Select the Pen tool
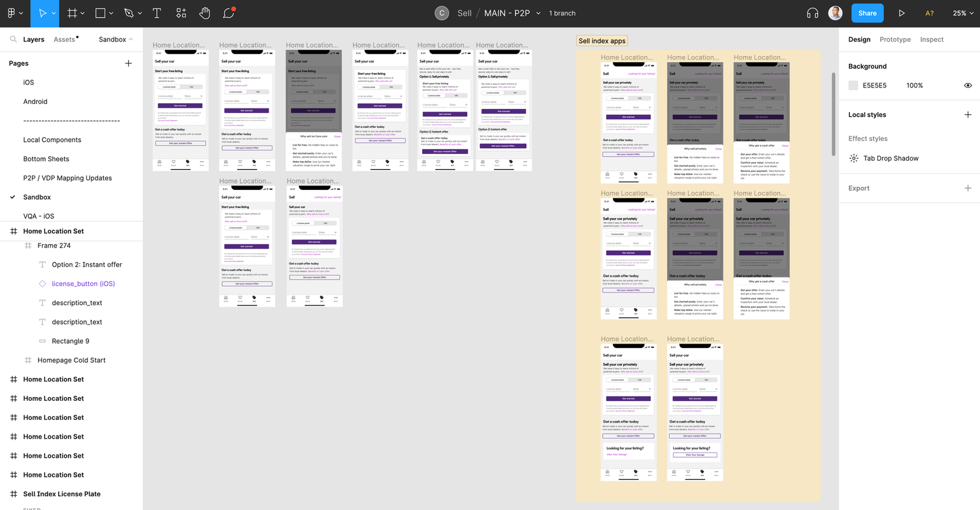980x510 pixels. click(129, 13)
